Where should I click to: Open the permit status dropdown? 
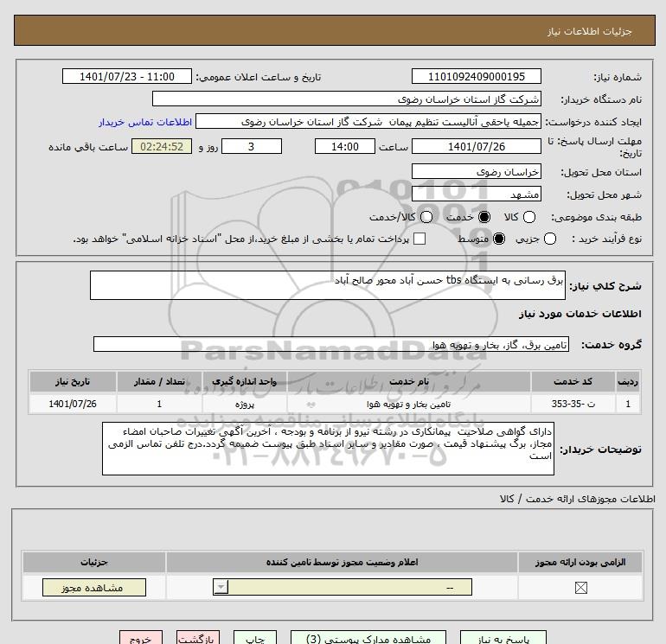[343, 588]
